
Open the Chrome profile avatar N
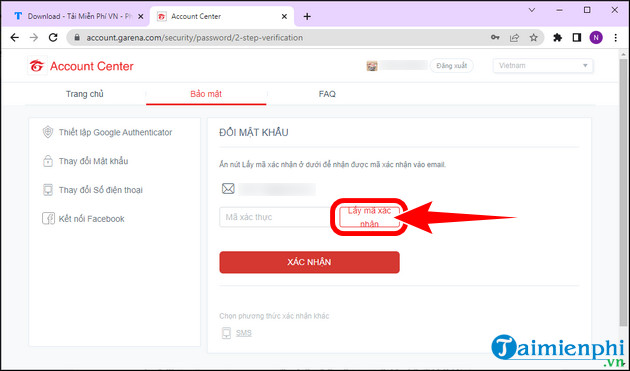pos(596,38)
